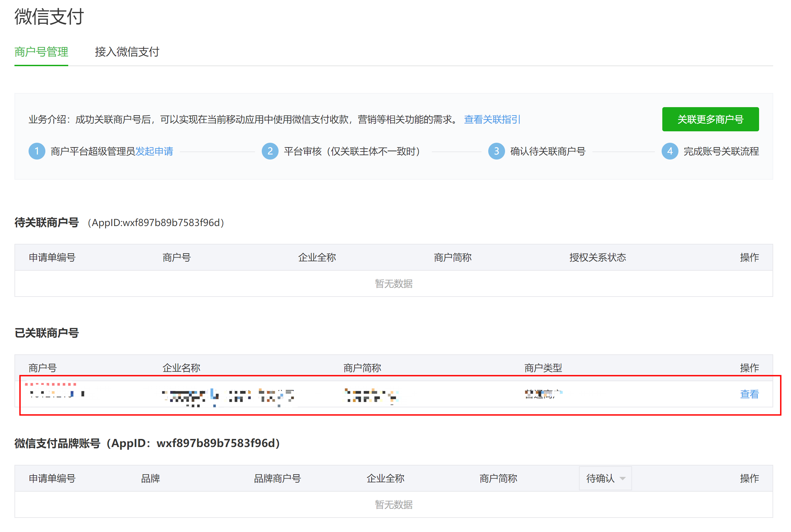Click the 待关联商户号 section heading

point(46,223)
